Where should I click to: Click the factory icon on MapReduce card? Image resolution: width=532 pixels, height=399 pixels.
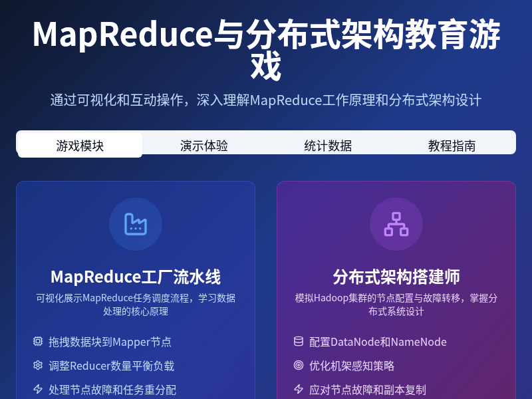(x=136, y=224)
